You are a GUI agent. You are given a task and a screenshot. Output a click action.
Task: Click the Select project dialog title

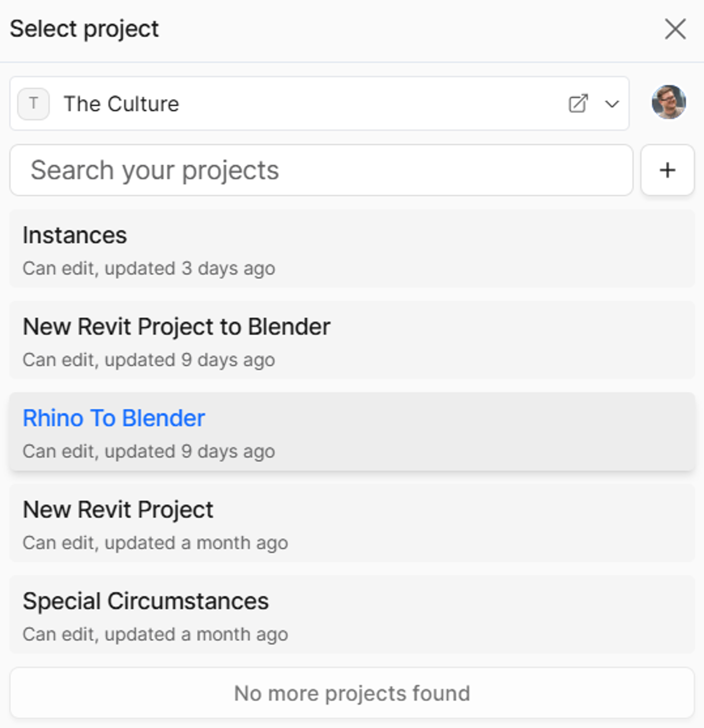tap(84, 29)
